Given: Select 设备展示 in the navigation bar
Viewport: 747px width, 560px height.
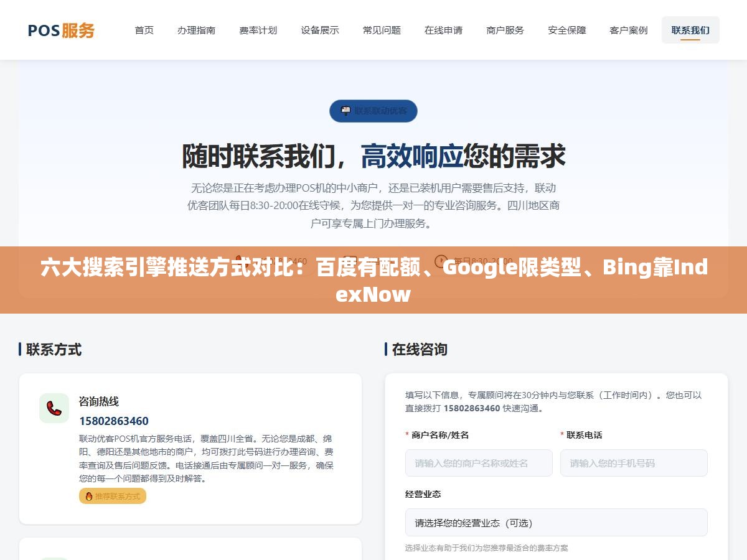Looking at the screenshot, I should (320, 30).
